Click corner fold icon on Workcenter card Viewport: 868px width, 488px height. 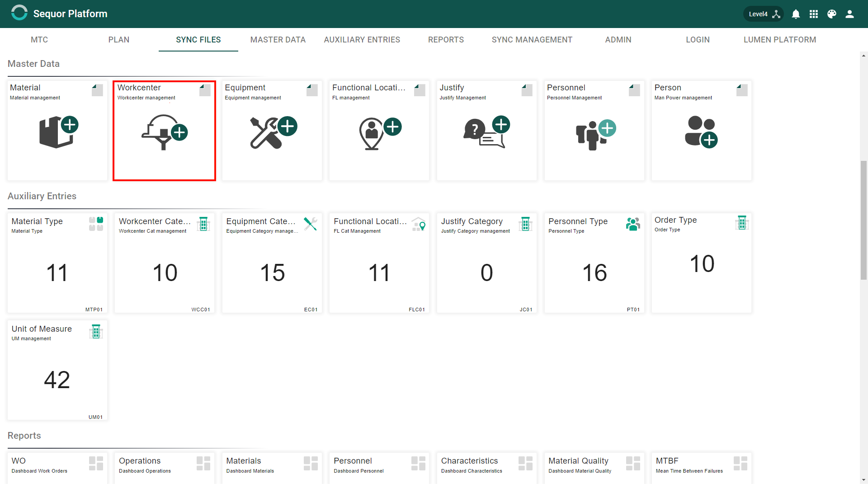pos(205,90)
